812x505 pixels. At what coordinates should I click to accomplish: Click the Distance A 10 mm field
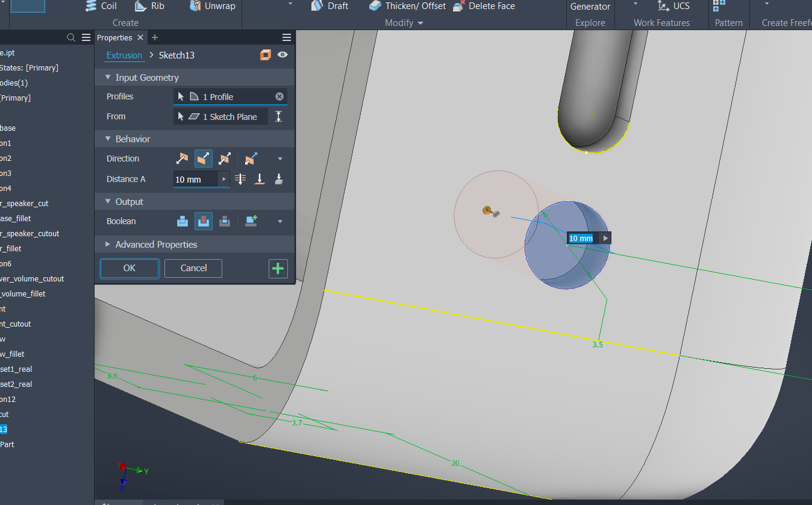[196, 179]
